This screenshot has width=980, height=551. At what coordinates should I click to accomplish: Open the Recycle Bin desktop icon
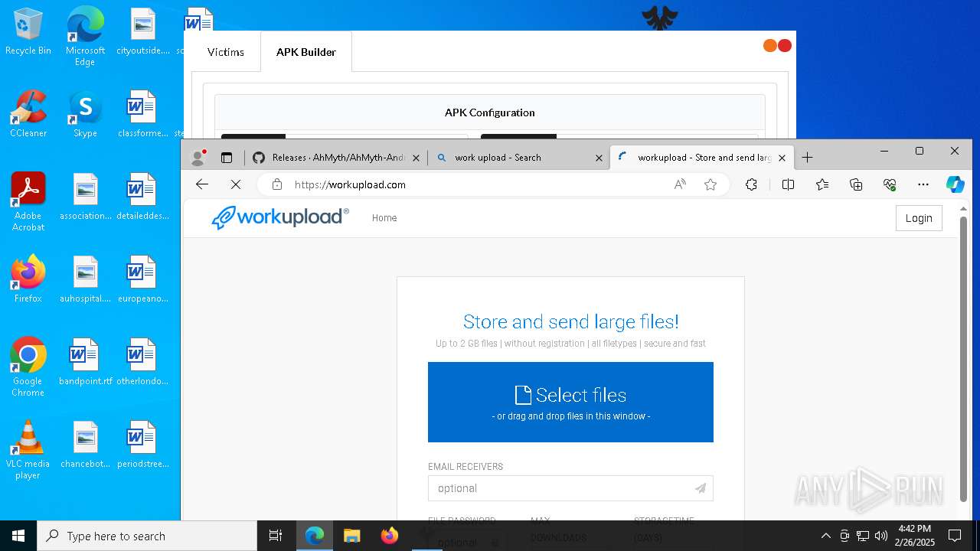pyautogui.click(x=28, y=31)
